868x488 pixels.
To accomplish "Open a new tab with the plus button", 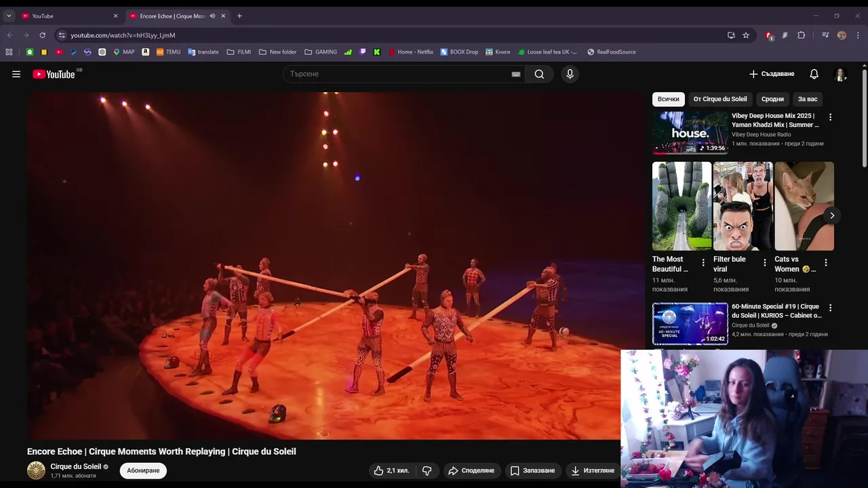I will pyautogui.click(x=239, y=16).
